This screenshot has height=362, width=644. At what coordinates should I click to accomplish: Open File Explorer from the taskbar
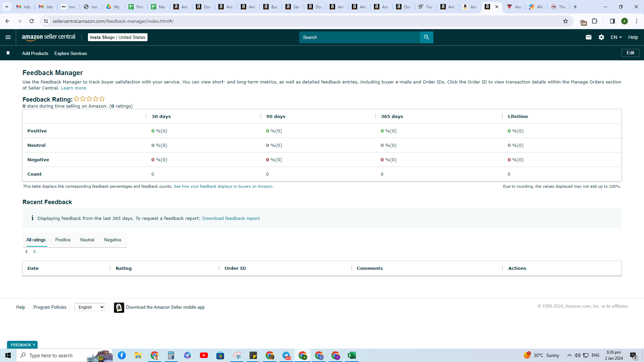138,355
